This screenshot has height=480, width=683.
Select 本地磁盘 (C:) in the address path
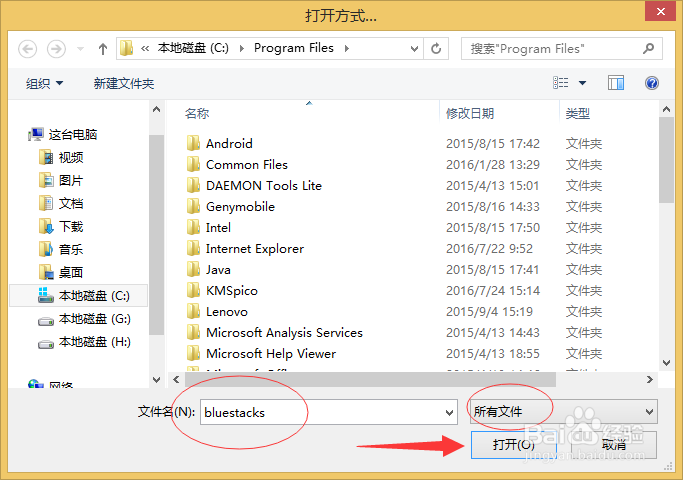coord(193,48)
